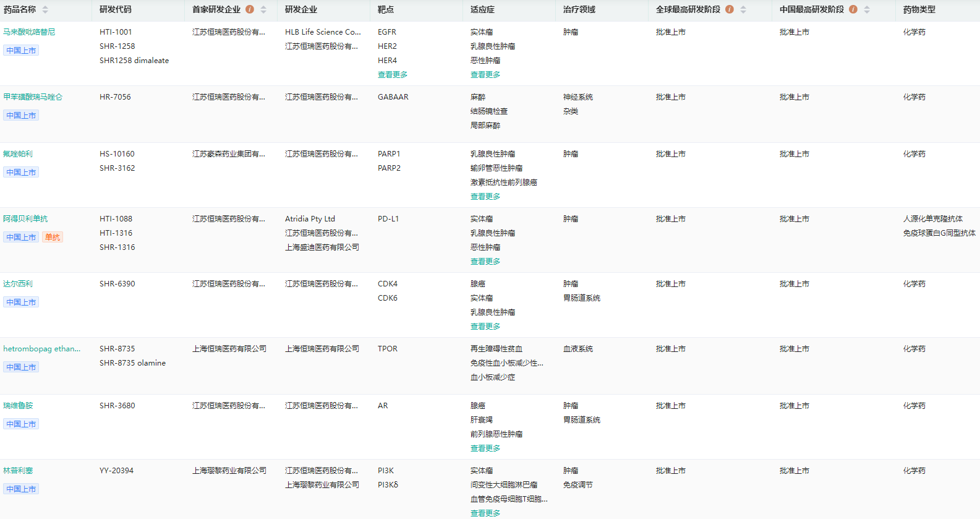Open the 阿得贝利单抗 drug entry

pos(25,219)
